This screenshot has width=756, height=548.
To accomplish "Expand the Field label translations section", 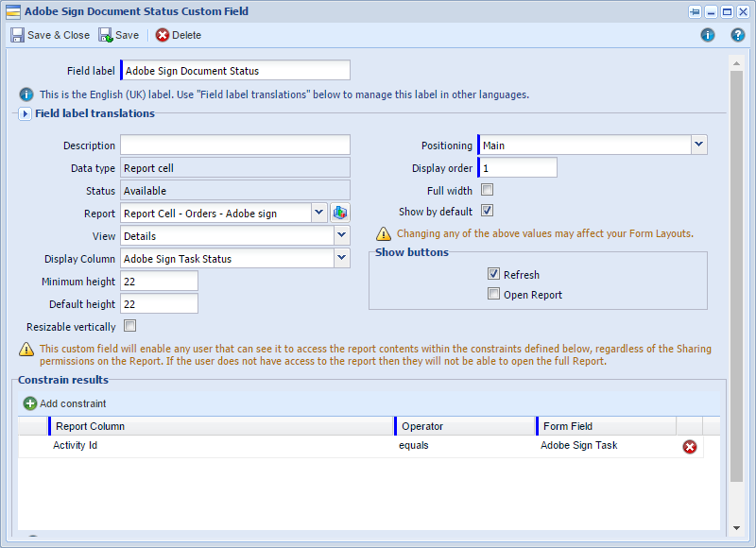I will click(25, 113).
